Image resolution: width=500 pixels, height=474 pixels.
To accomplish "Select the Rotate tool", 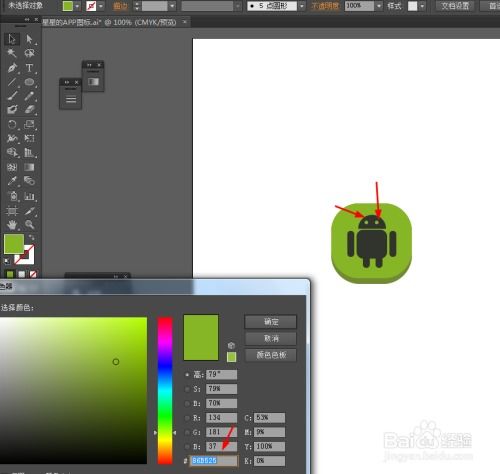I will [x=12, y=124].
